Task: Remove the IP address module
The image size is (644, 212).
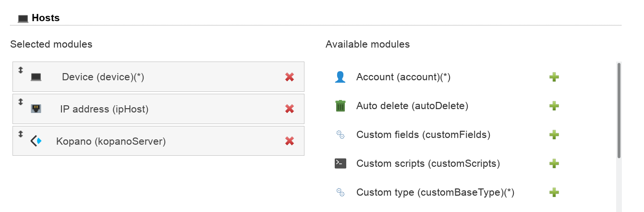Action: tap(289, 109)
